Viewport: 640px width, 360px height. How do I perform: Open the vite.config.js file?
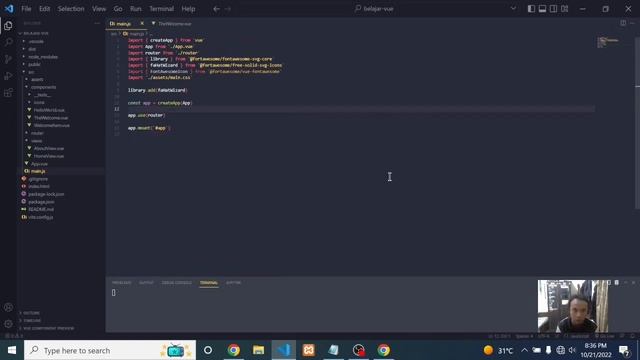(40, 217)
